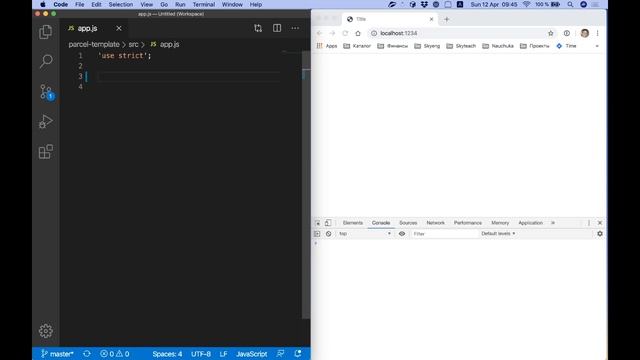Click the Open Changes compare icon
This screenshot has width=640, height=360.
pyautogui.click(x=258, y=28)
